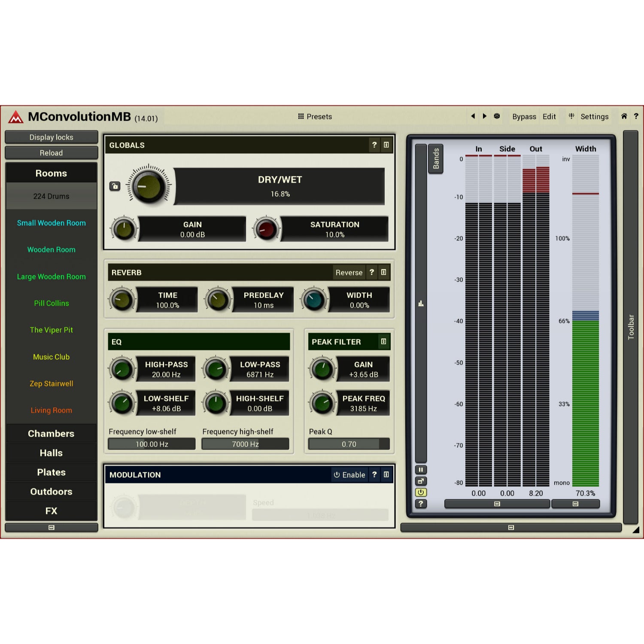The image size is (644, 644).
Task: Open the vertical Toolbar strip
Action: coord(631,327)
